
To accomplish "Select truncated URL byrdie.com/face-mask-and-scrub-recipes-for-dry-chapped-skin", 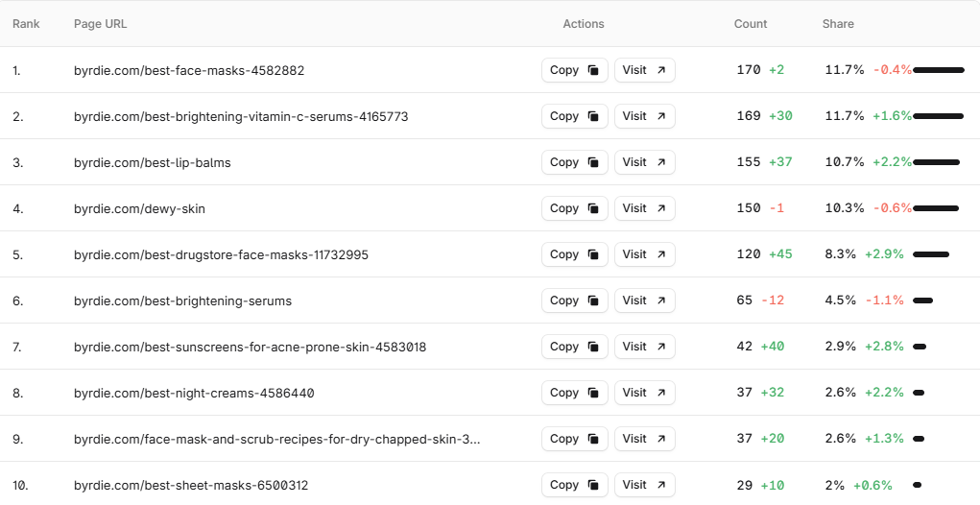I will pos(276,440).
